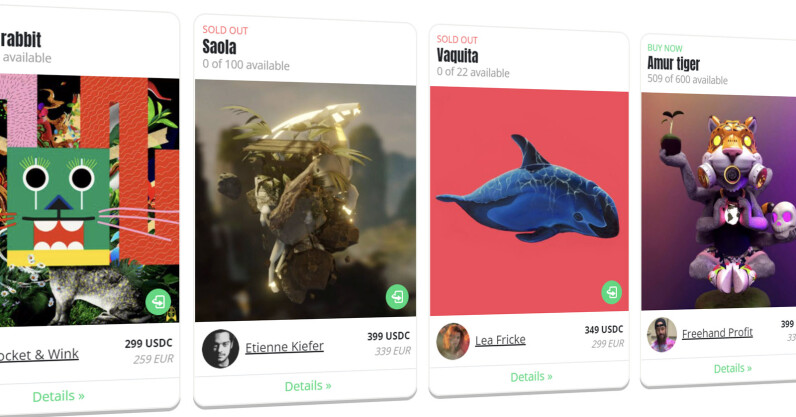Click the BUY NOW label on Amur tiger
796x417 pixels.
(665, 48)
